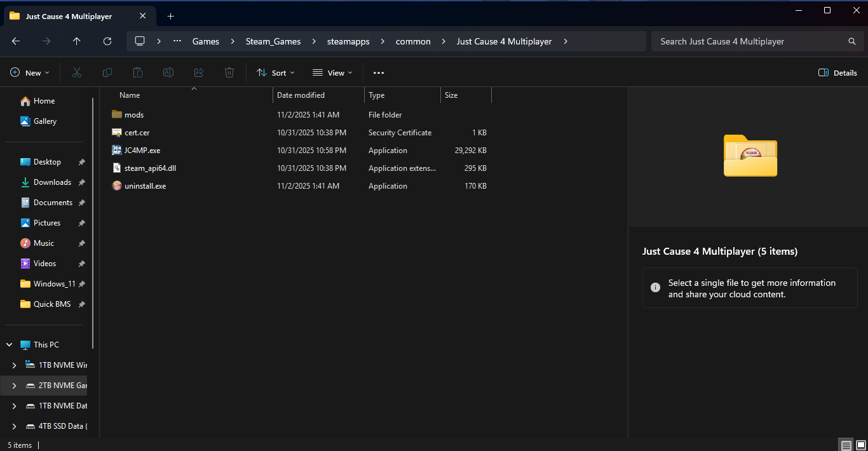Navigate up to the common folder
Screen dimensions: 868x451
pyautogui.click(x=76, y=41)
